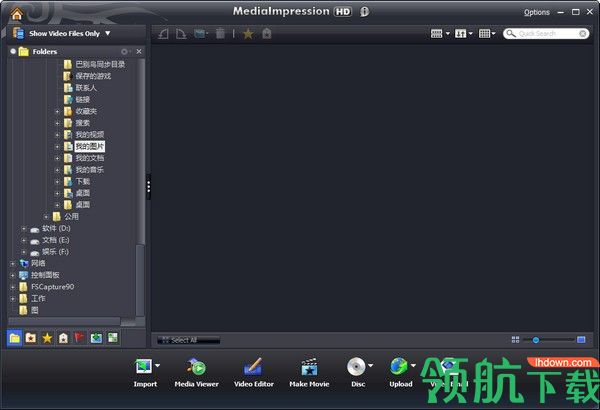This screenshot has height=410, width=600.
Task: Click the tag icon in top toolbar
Action: pos(267,34)
